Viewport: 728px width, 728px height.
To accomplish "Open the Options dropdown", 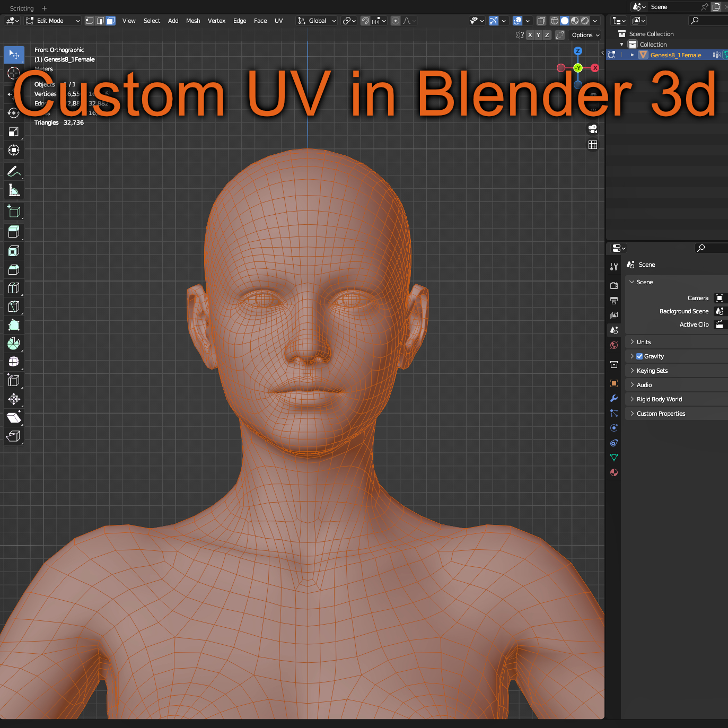I will coord(585,35).
